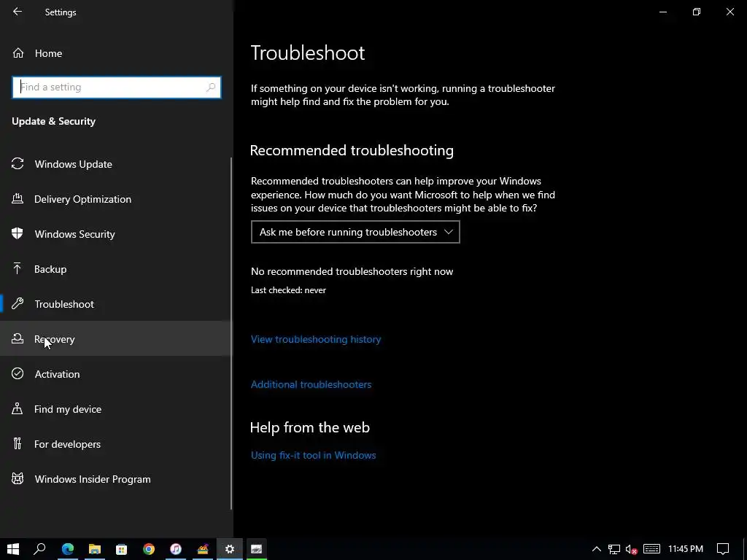747x560 pixels.
Task: Open the Recovery section
Action: point(116,338)
